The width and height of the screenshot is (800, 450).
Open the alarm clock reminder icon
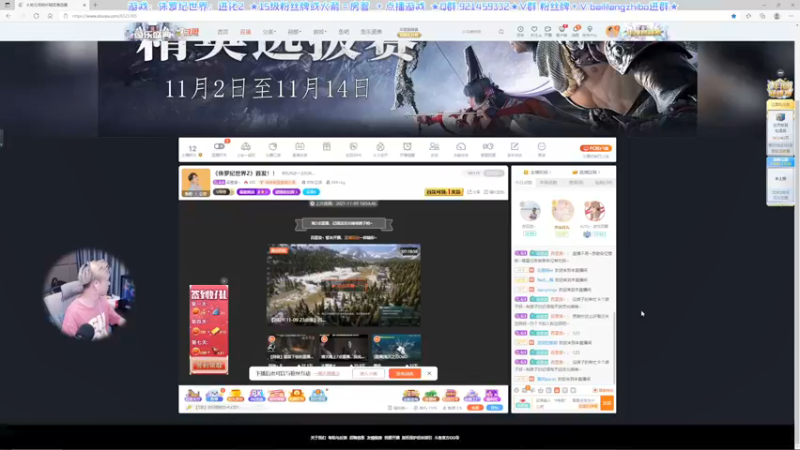point(407,147)
